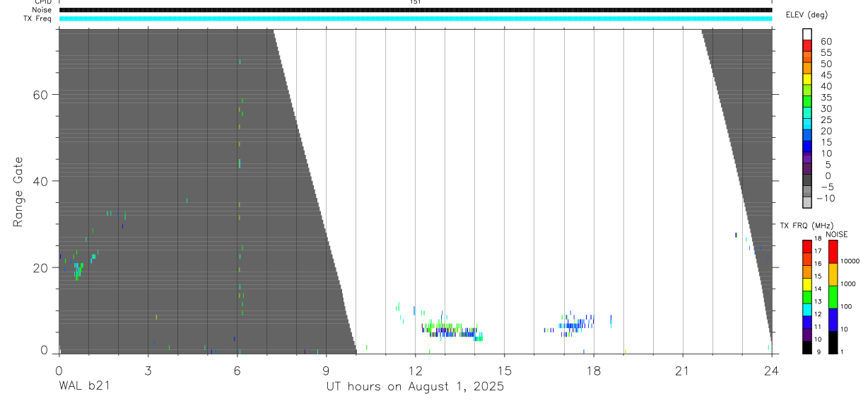
Task: Click the white top segment of ELEV color bar
Action: point(807,35)
